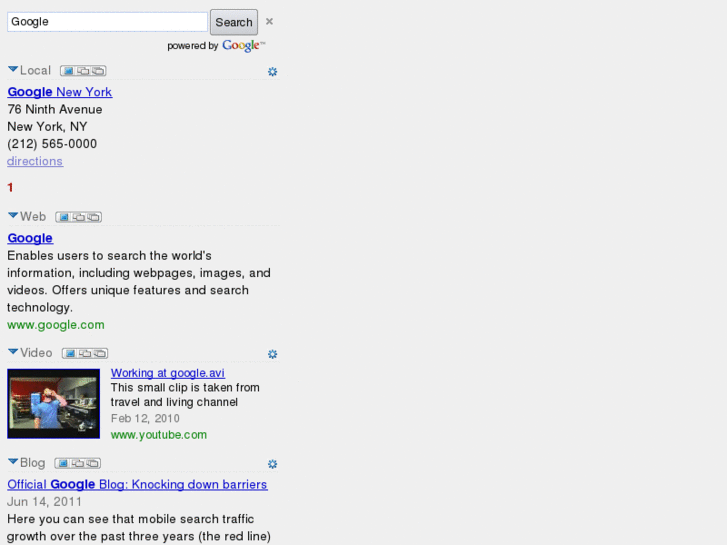Open the Google New York link

[x=59, y=92]
